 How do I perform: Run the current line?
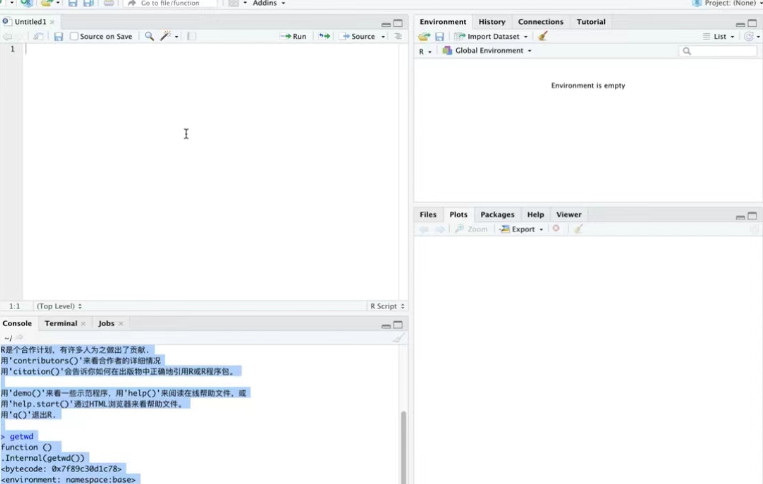point(294,36)
